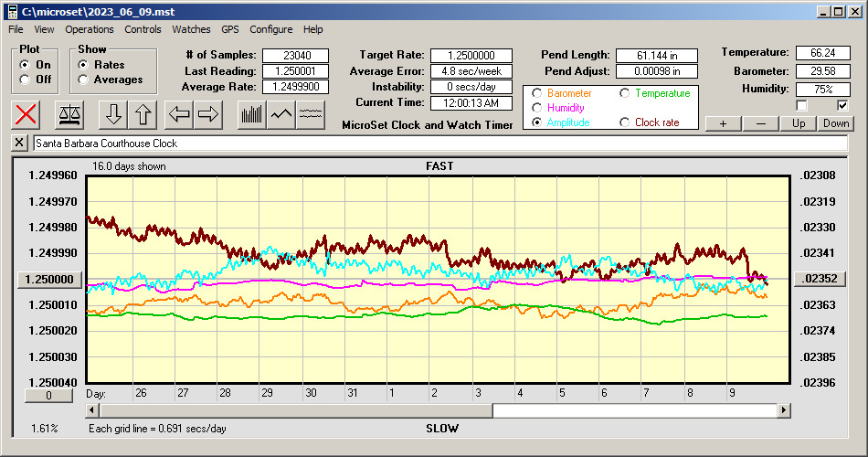Open the Watches menu
868x457 pixels.
coord(191,29)
